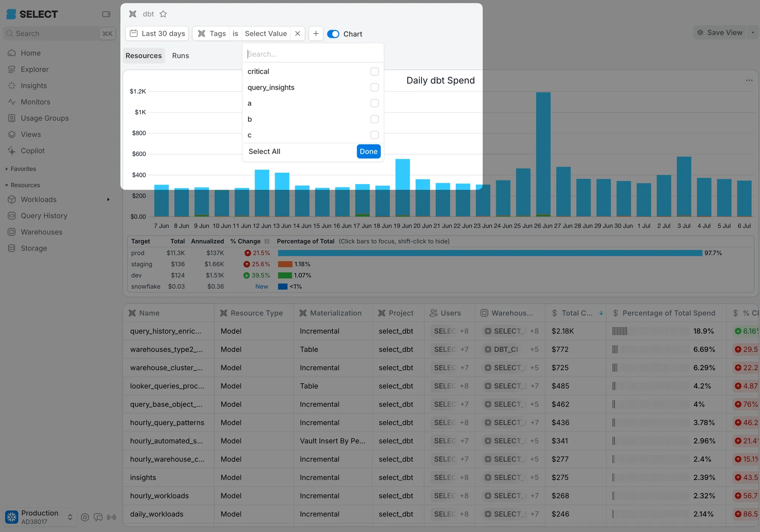This screenshot has width=760, height=532.
Task: Check the tag 'a' checkbox
Action: (374, 104)
